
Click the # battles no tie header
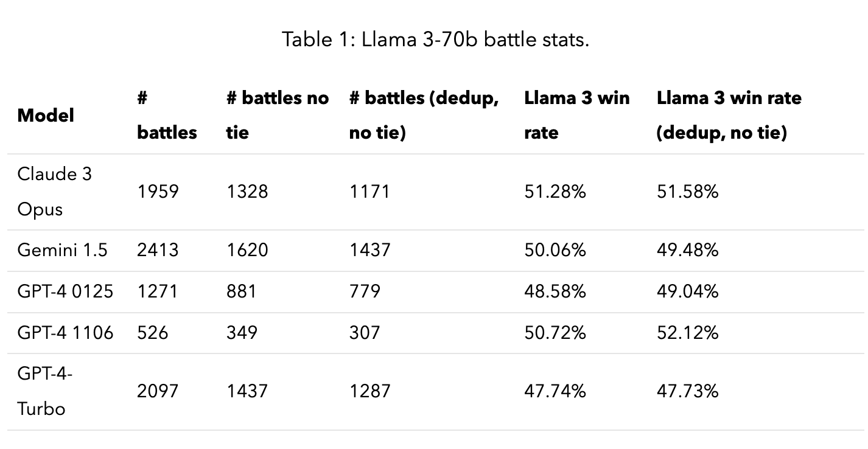277,115
